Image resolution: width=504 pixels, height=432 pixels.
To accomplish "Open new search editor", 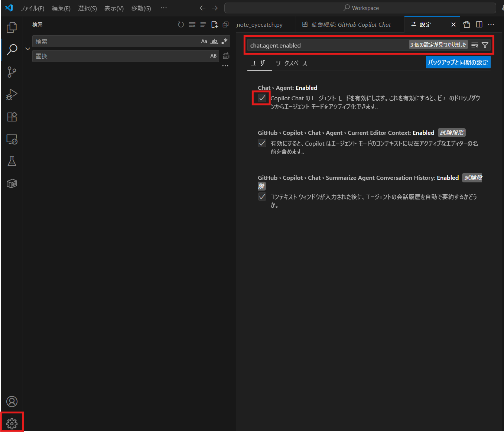I will pyautogui.click(x=214, y=25).
